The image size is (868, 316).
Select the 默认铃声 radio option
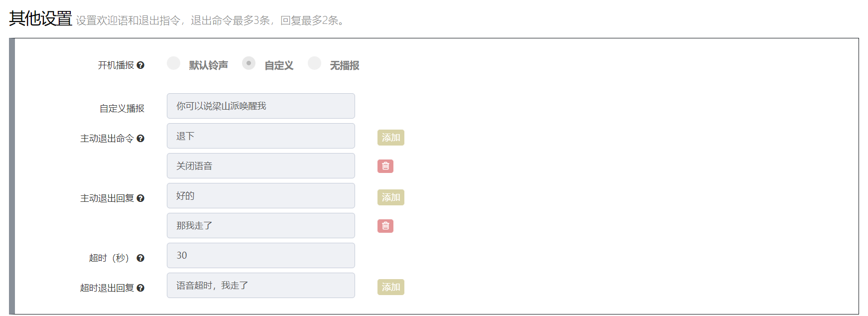(173, 63)
